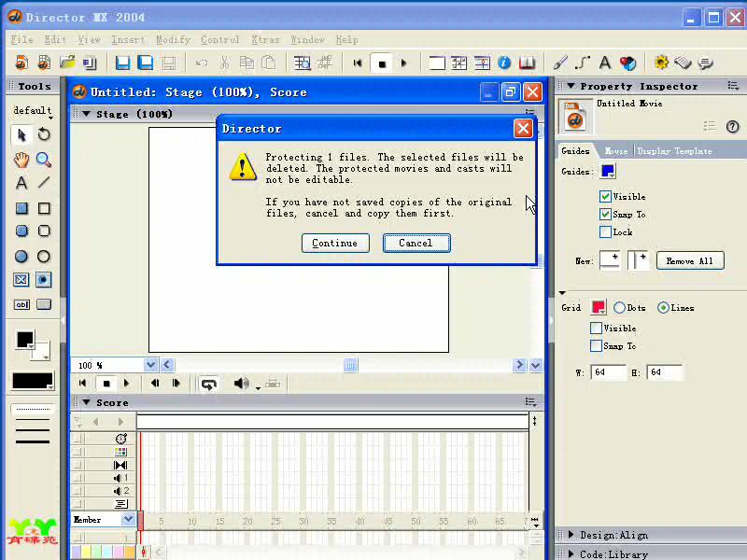Open the File menu

coord(21,39)
